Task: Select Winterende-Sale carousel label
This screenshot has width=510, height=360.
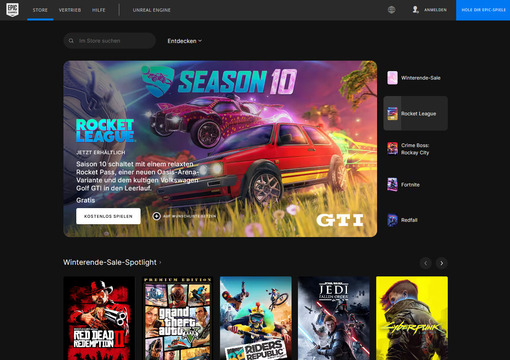Action: point(421,78)
